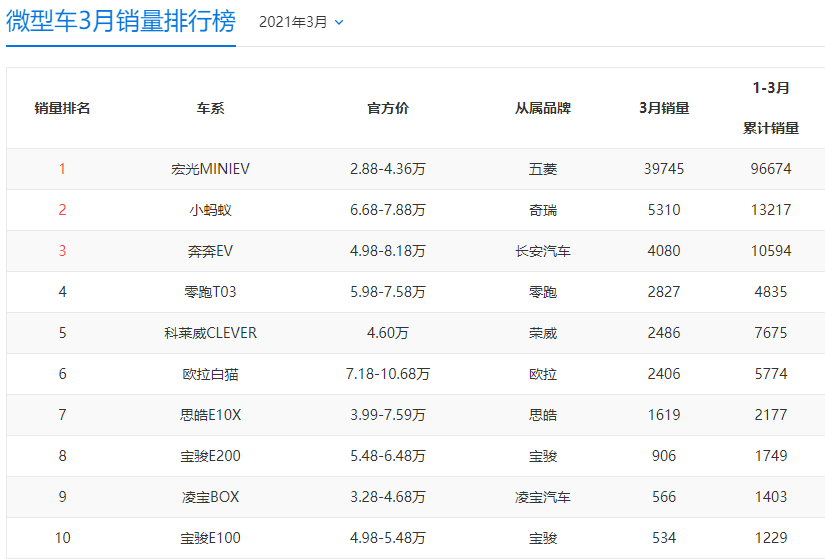
Task: Select the 零跑 brand cell
Action: (x=543, y=292)
